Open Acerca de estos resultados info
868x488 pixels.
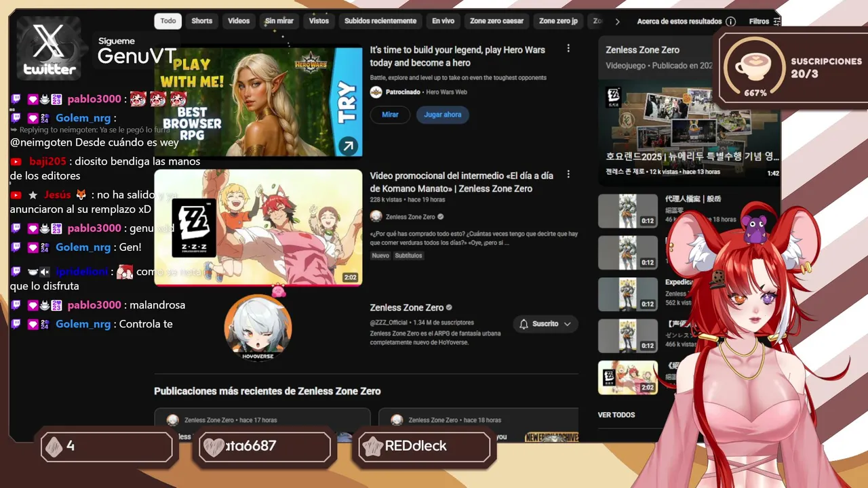click(x=686, y=22)
